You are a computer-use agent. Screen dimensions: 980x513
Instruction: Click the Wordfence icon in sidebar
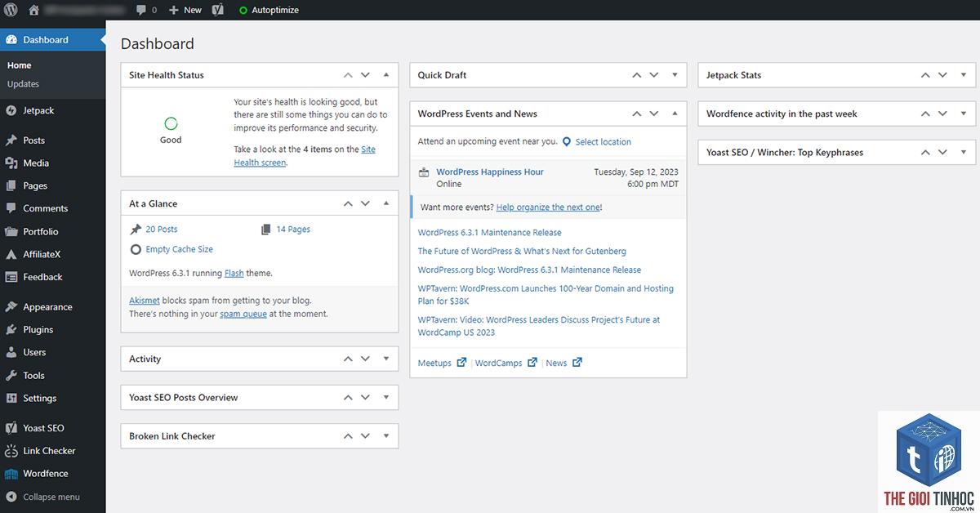pos(11,474)
